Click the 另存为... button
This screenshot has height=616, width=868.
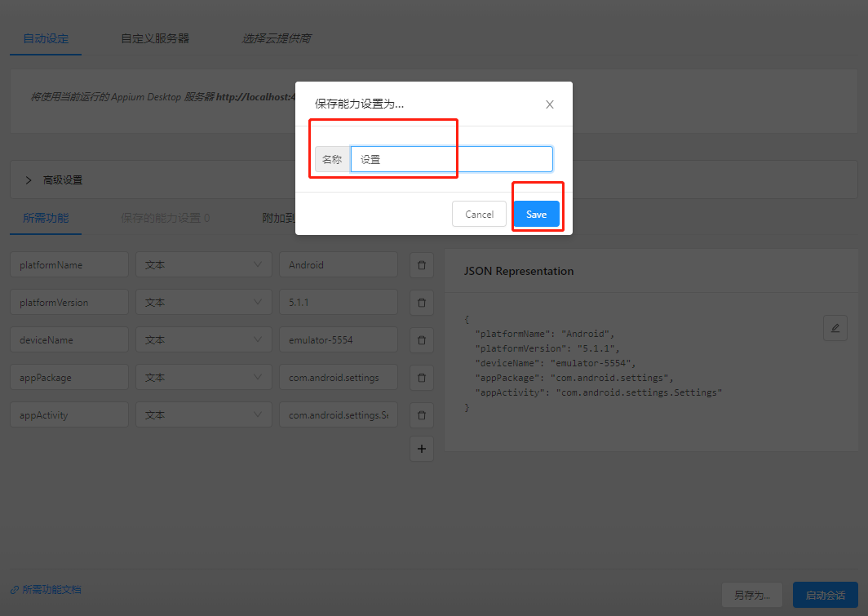click(752, 596)
